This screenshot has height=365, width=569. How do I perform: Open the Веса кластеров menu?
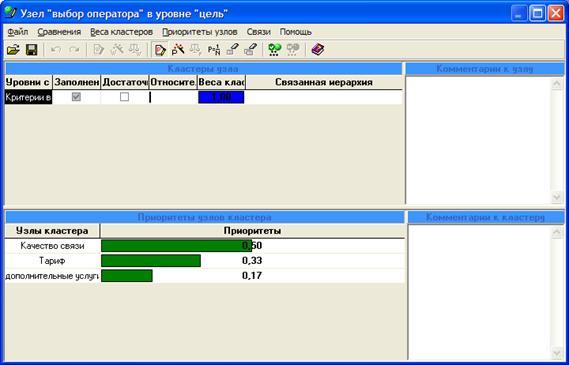pos(122,32)
